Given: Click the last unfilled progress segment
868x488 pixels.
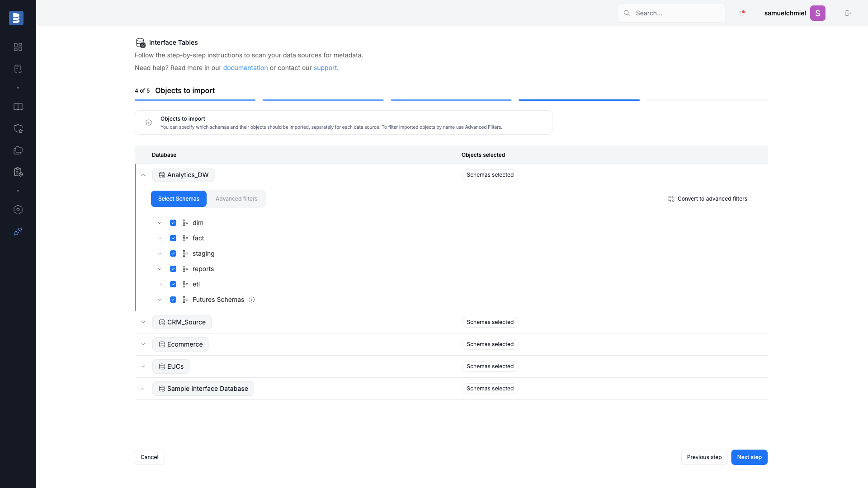Looking at the screenshot, I should (707, 100).
